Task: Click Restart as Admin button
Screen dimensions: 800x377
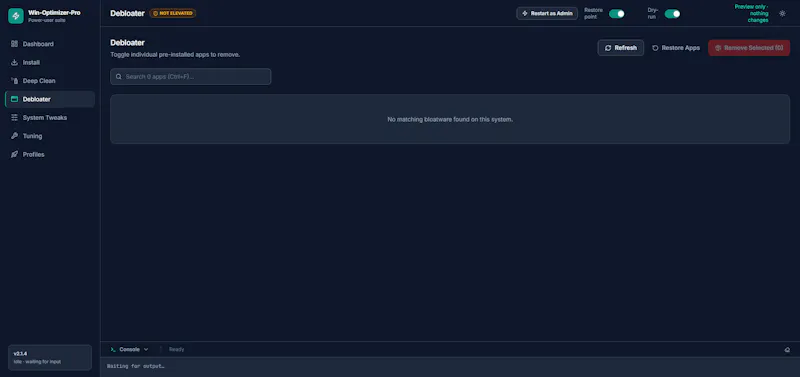Action: 547,13
